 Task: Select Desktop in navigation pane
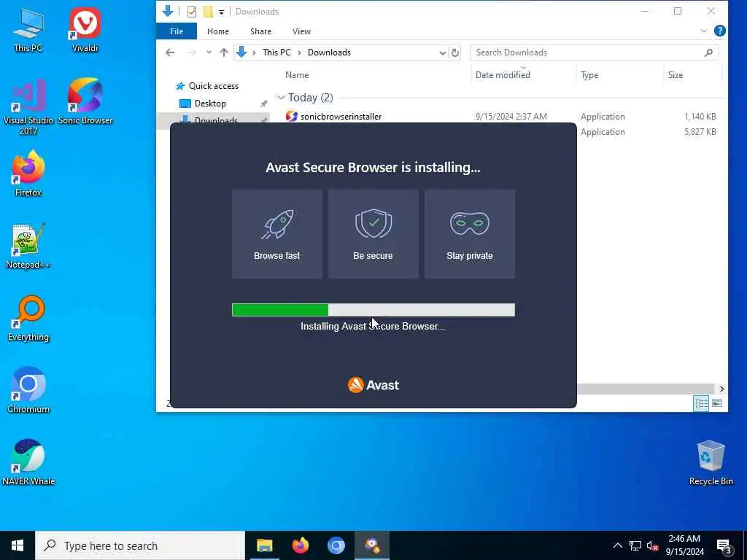[x=210, y=104]
